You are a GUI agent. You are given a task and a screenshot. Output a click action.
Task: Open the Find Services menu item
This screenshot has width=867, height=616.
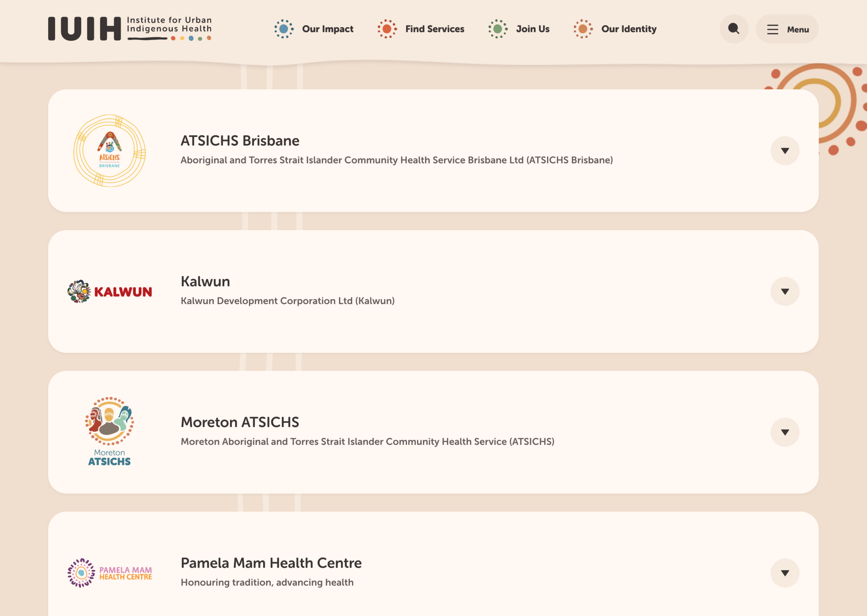pos(421,29)
